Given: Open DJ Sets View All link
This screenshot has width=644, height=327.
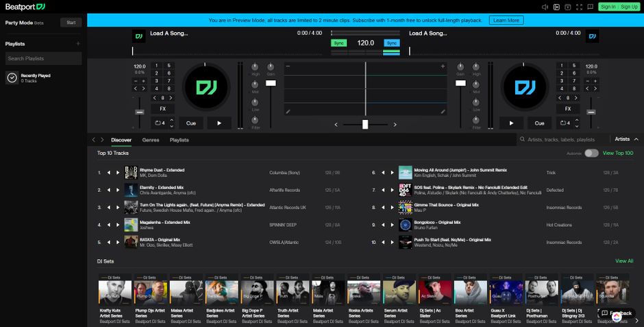Looking at the screenshot, I should [x=624, y=261].
